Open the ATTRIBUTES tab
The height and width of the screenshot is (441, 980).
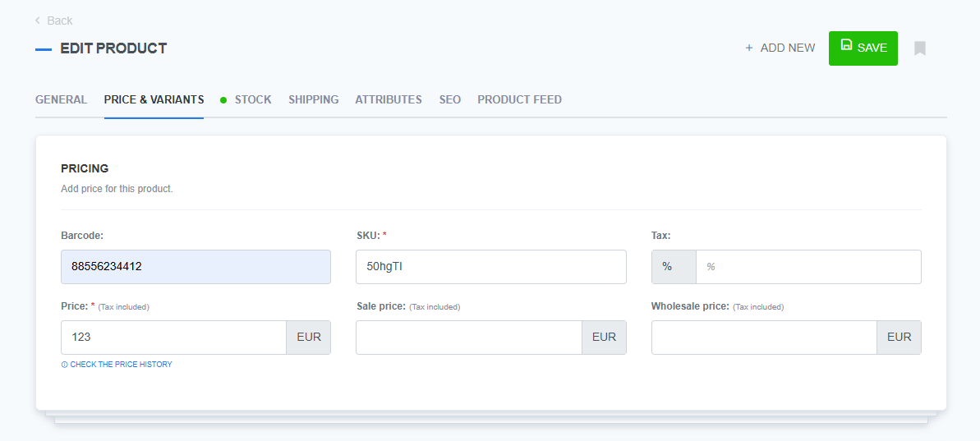coord(388,99)
